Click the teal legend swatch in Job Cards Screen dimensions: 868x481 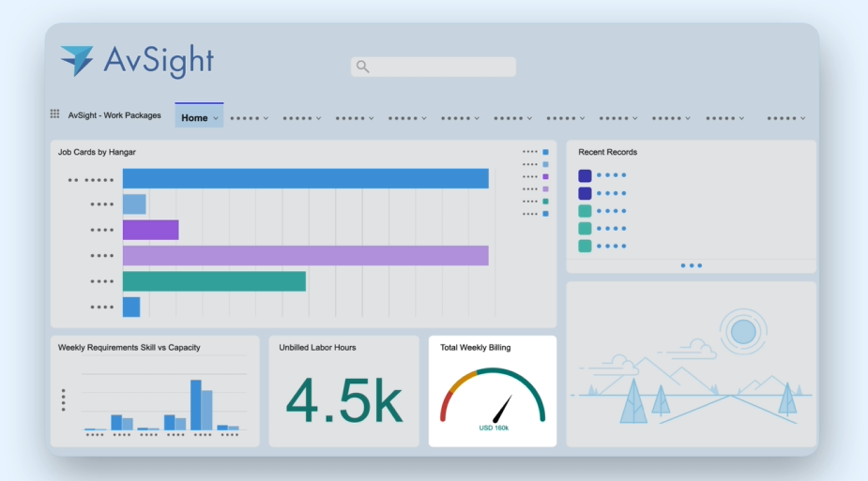tap(545, 202)
